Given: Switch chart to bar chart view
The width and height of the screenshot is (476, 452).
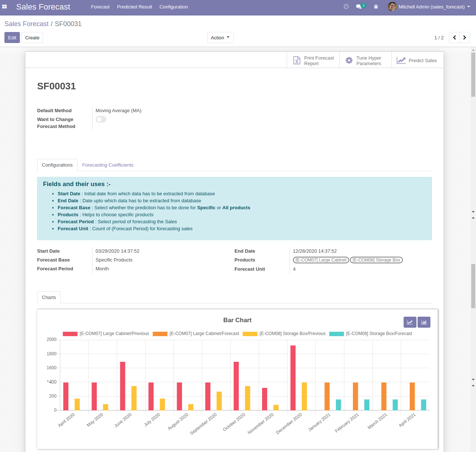Looking at the screenshot, I should [424, 322].
